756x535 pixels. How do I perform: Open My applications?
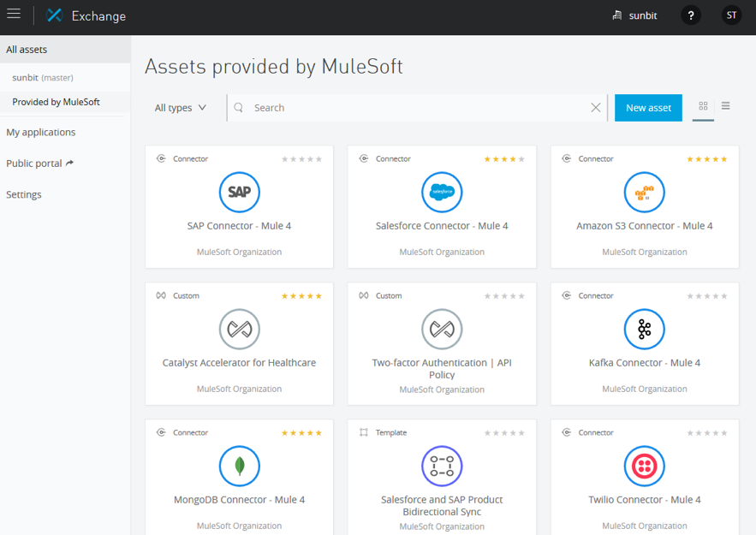(x=41, y=132)
